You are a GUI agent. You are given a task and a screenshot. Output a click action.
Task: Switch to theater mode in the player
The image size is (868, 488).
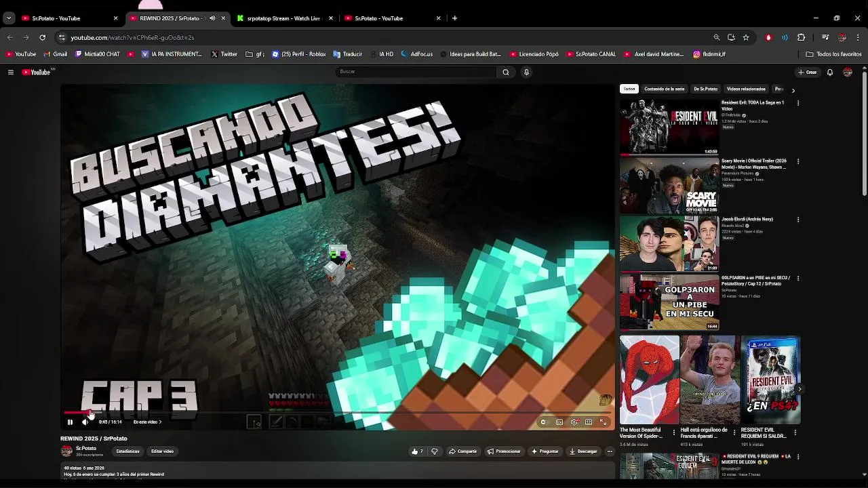click(x=589, y=422)
